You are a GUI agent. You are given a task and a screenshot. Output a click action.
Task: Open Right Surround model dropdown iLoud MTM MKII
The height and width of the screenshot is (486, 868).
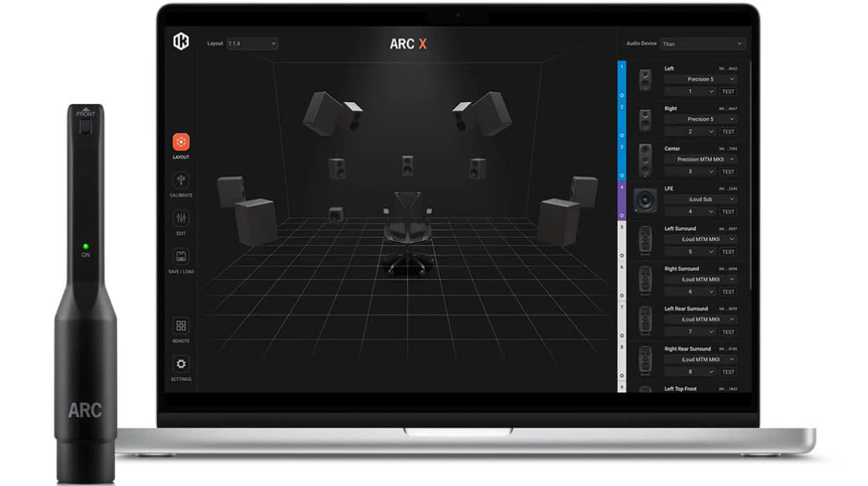(700, 279)
